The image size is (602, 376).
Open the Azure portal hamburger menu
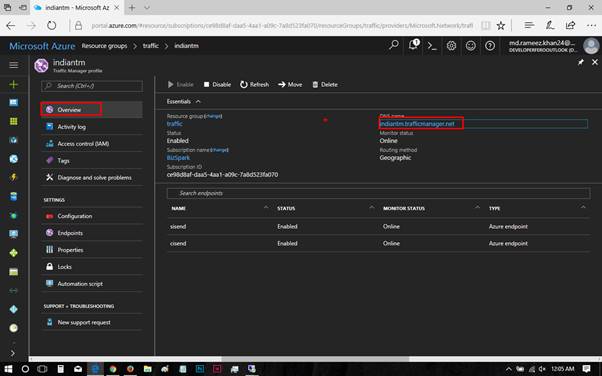14,65
